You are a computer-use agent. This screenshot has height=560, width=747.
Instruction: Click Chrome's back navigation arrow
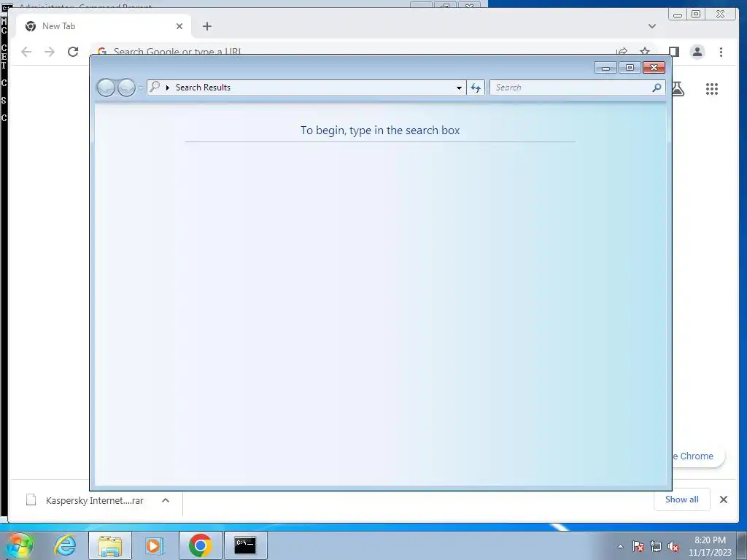point(26,52)
